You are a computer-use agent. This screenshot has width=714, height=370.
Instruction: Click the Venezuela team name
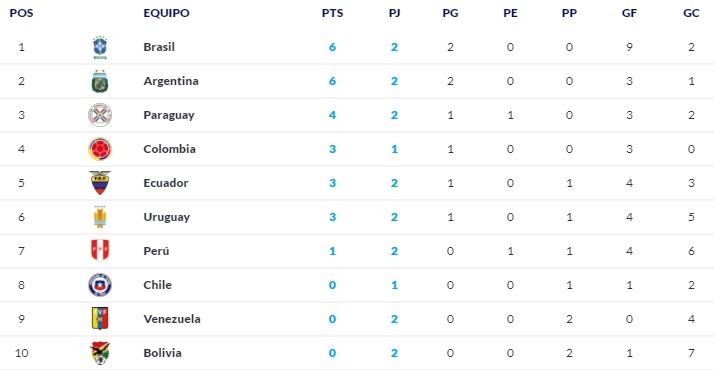(172, 319)
